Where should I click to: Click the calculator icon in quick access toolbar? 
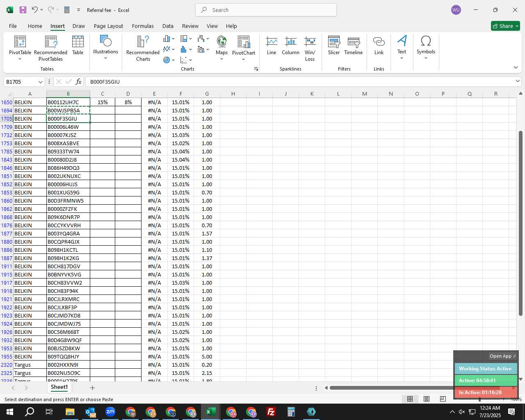(67, 10)
